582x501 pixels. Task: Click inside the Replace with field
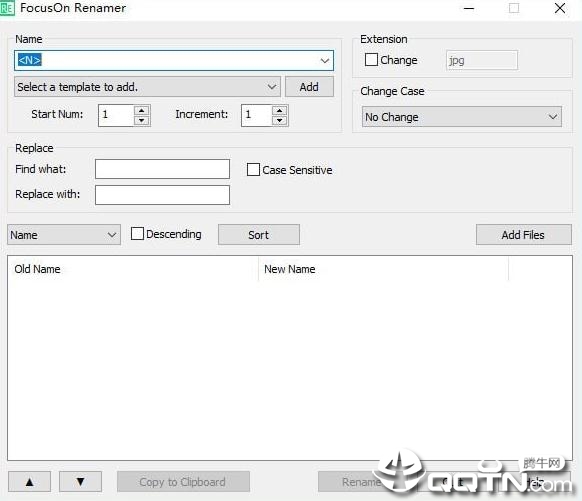pyautogui.click(x=162, y=195)
